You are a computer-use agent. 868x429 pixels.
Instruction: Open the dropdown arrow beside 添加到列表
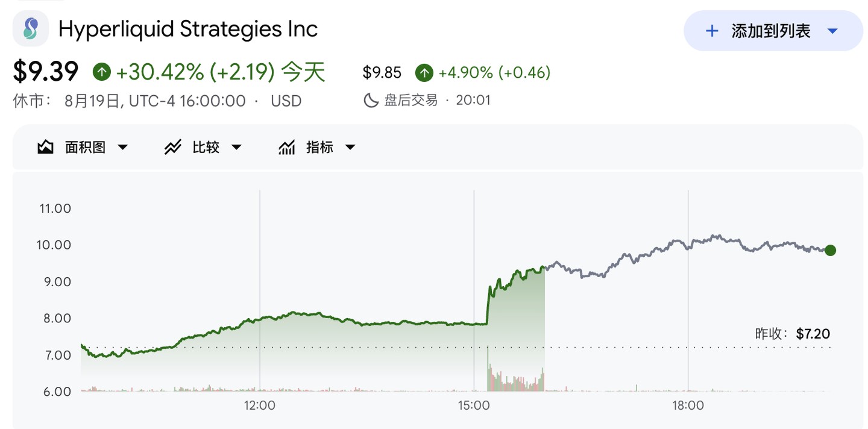[832, 31]
